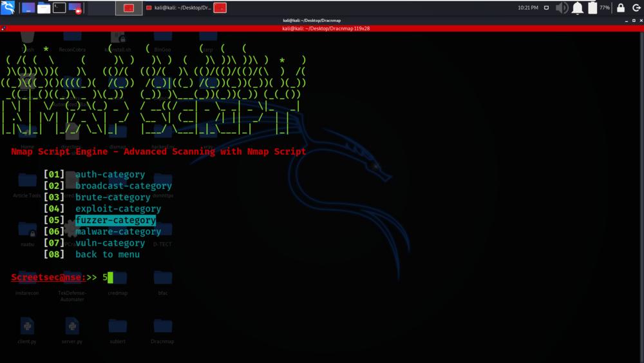Click the vuln-category menu line
This screenshot has width=644, height=363.
110,243
